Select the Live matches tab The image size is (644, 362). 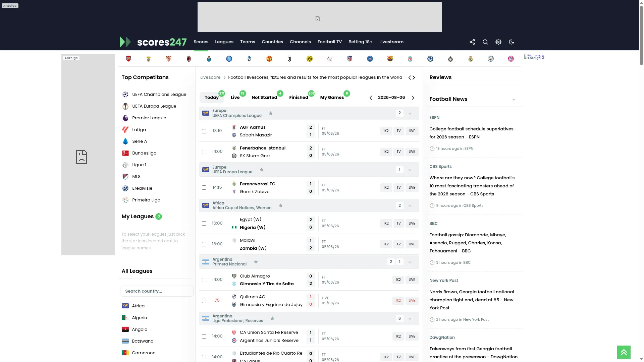[235, 98]
